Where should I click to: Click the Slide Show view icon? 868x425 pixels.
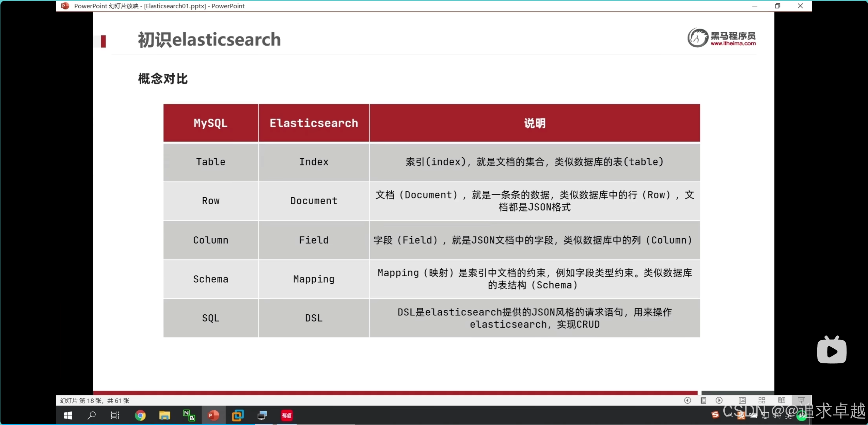(801, 400)
